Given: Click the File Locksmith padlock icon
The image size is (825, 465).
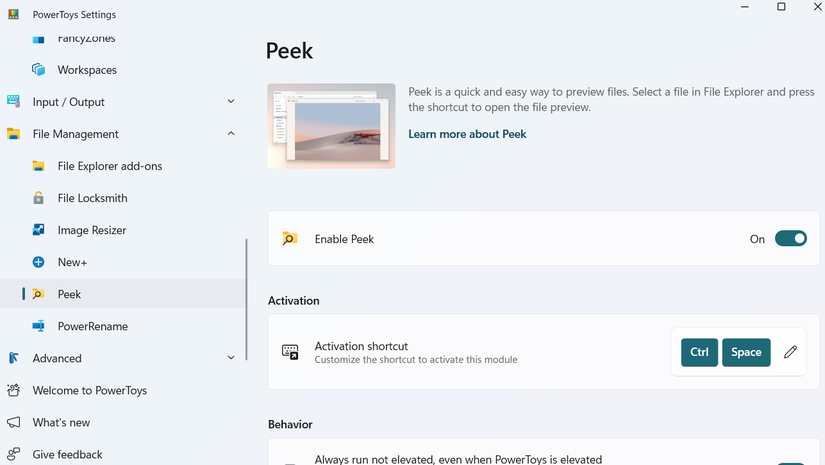Looking at the screenshot, I should 38,198.
